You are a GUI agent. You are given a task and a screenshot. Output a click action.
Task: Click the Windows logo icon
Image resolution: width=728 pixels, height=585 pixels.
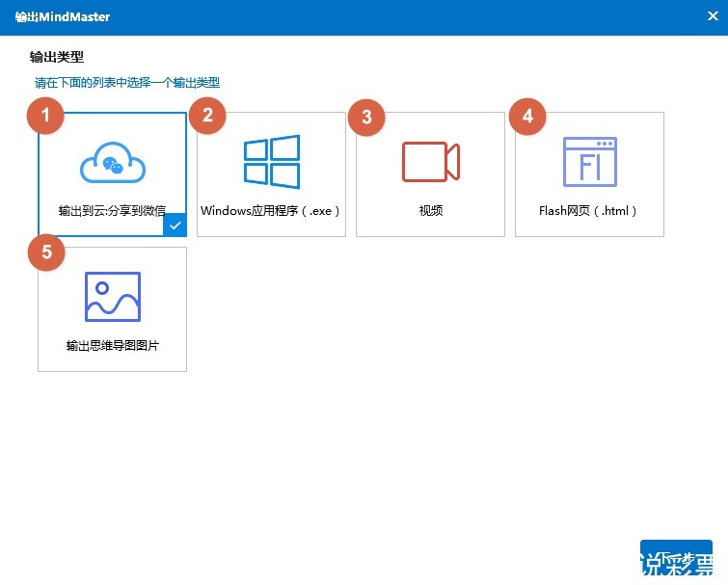tap(272, 162)
